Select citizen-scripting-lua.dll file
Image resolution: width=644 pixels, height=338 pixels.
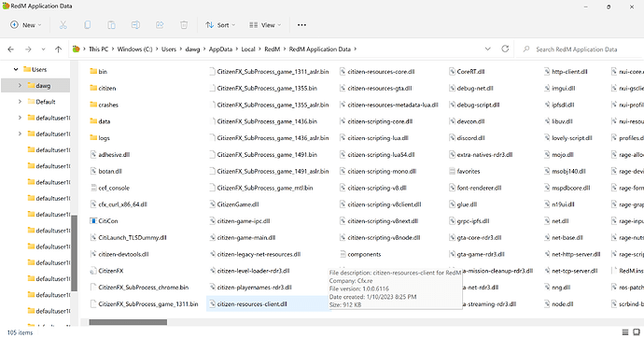[x=373, y=138]
